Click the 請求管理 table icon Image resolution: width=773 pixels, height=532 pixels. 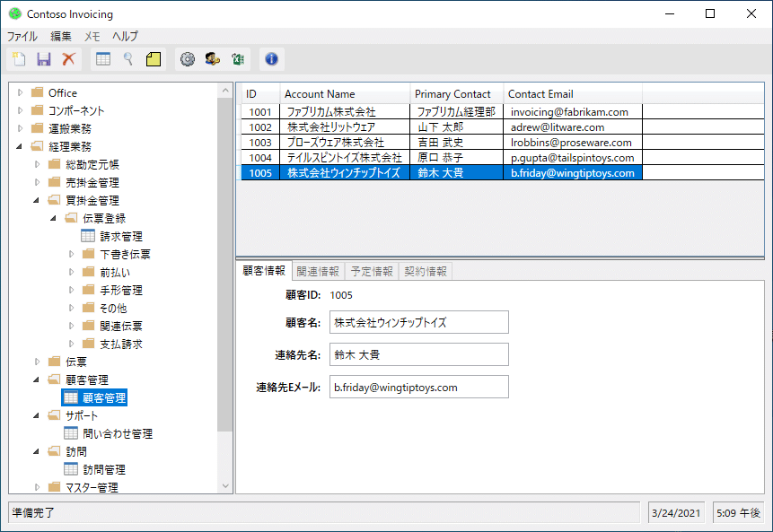(x=88, y=236)
